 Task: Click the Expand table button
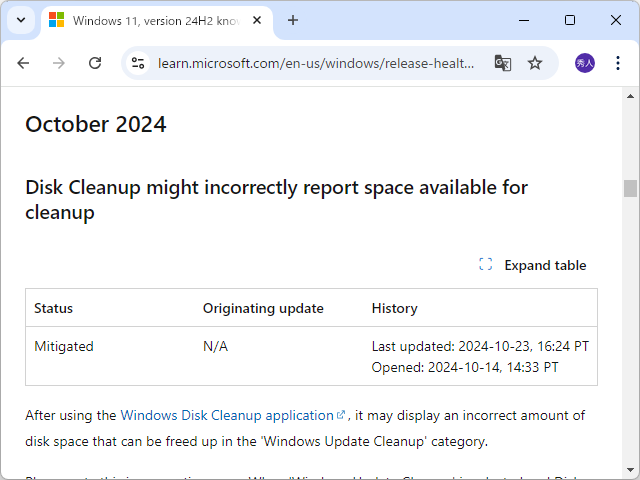click(x=533, y=265)
